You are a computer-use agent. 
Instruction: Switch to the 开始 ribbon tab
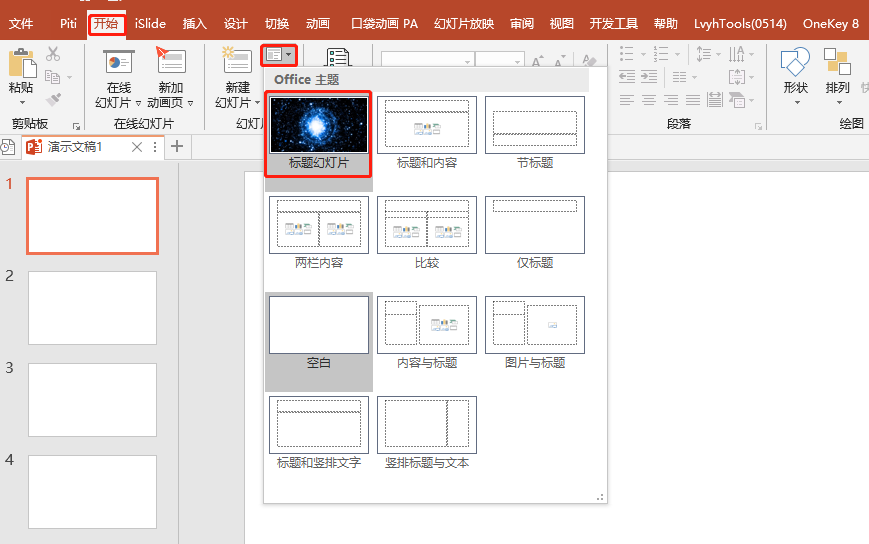106,24
